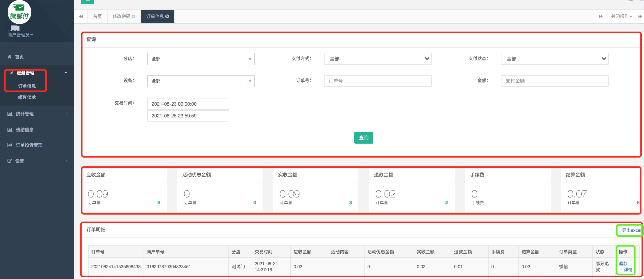Close the 修改密码 tab with its x icon
This screenshot has width=644, height=279.
[134, 16]
